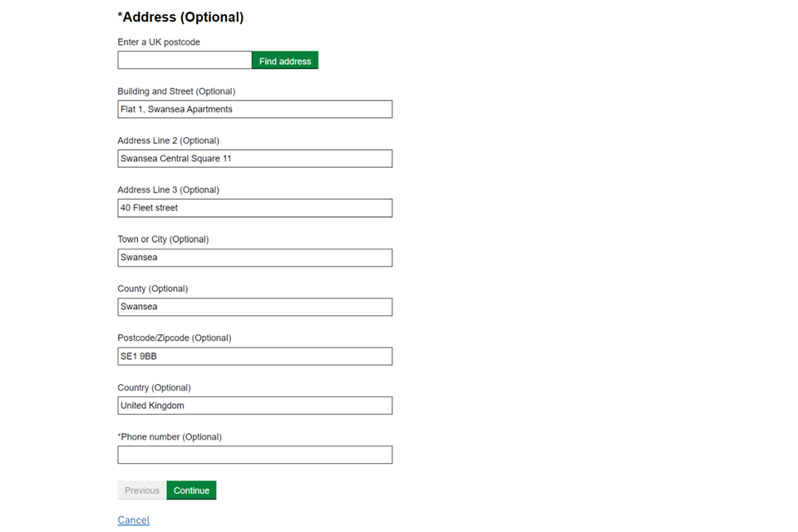Click the "Postcode/Zipcode (Optional)" label

175,338
